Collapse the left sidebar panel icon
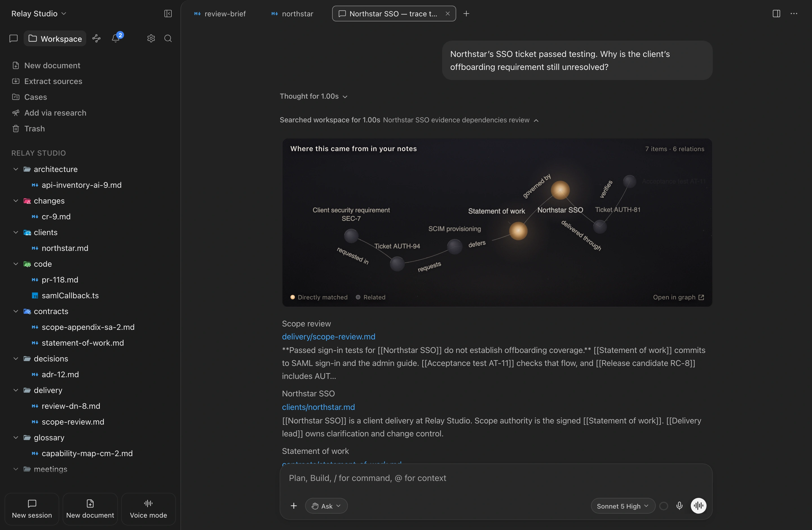812x530 pixels. tap(168, 14)
